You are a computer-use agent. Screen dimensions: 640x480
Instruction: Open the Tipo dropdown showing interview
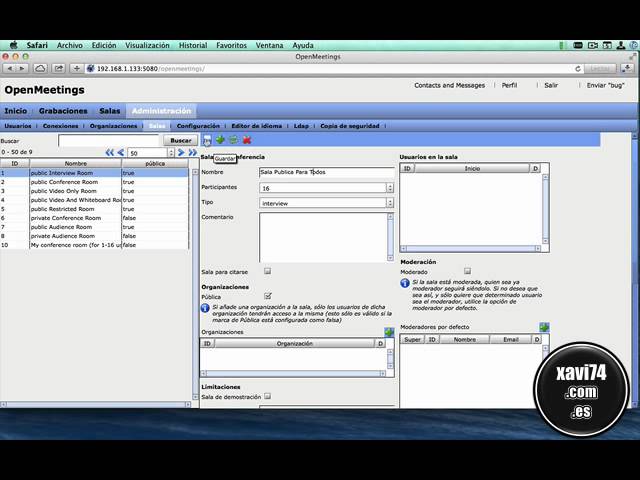[327, 203]
